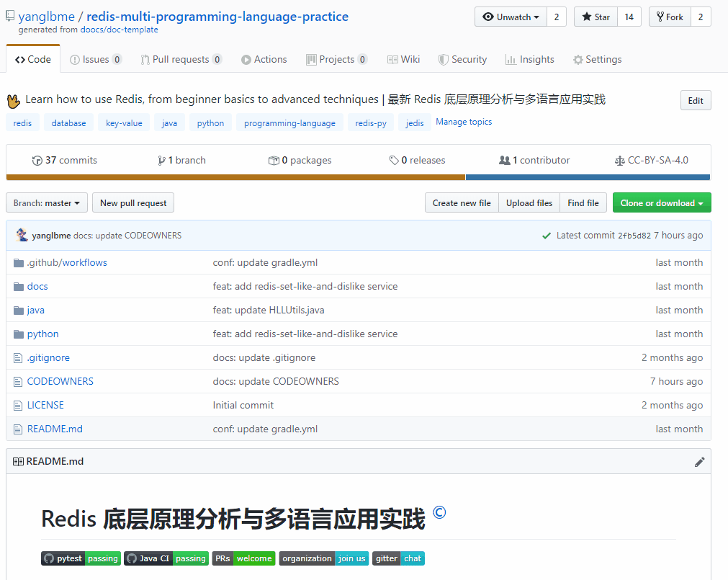Screen dimensions: 728x580
Task: Open the repository Settings tab
Action: pos(597,59)
